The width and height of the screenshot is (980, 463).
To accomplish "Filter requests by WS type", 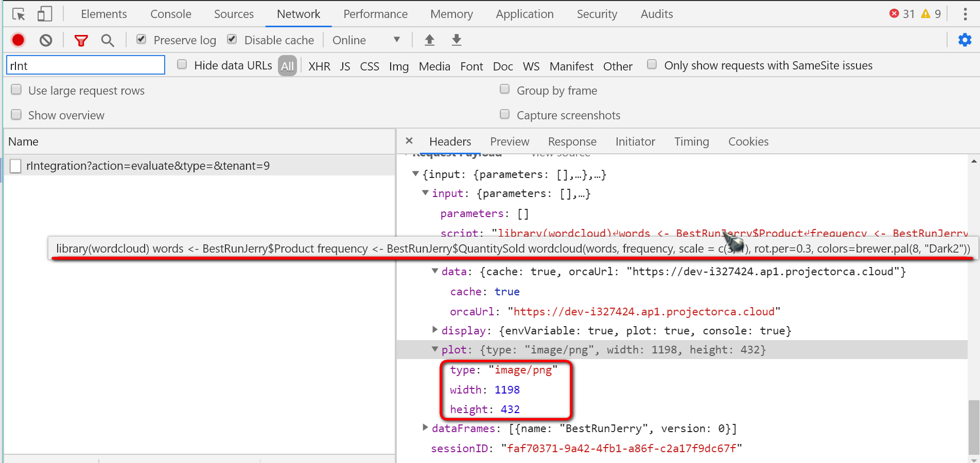I will 531,66.
